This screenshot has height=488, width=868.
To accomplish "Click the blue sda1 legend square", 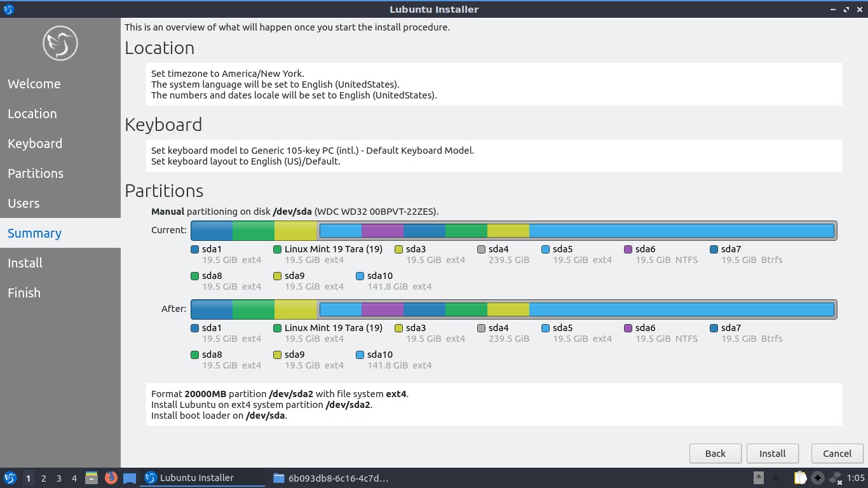I will [194, 249].
